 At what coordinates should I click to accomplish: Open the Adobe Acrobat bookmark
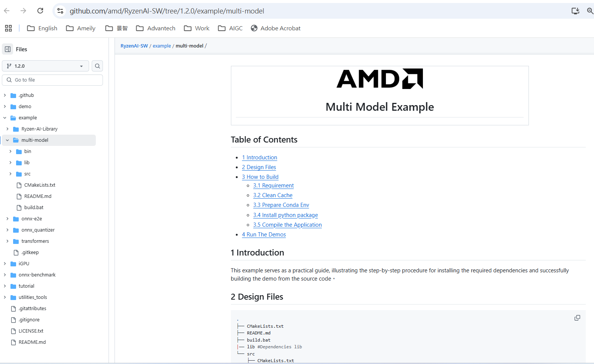click(x=275, y=28)
